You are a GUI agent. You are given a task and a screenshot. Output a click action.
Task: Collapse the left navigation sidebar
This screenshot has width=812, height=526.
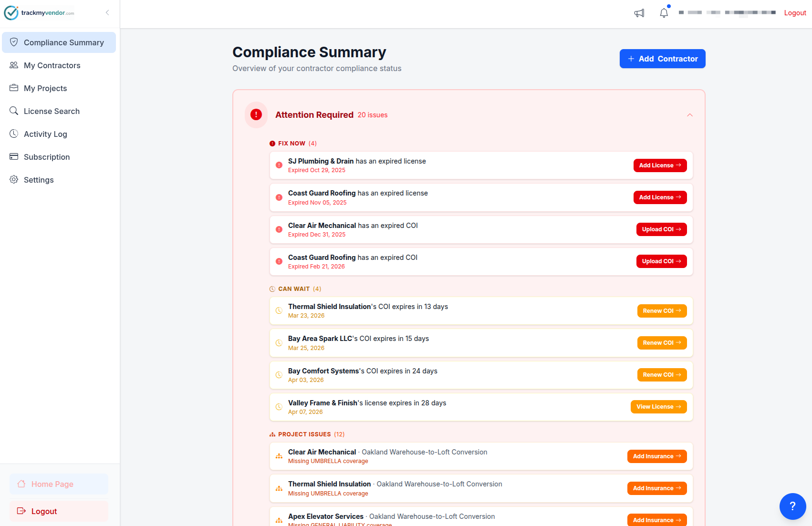tap(107, 13)
